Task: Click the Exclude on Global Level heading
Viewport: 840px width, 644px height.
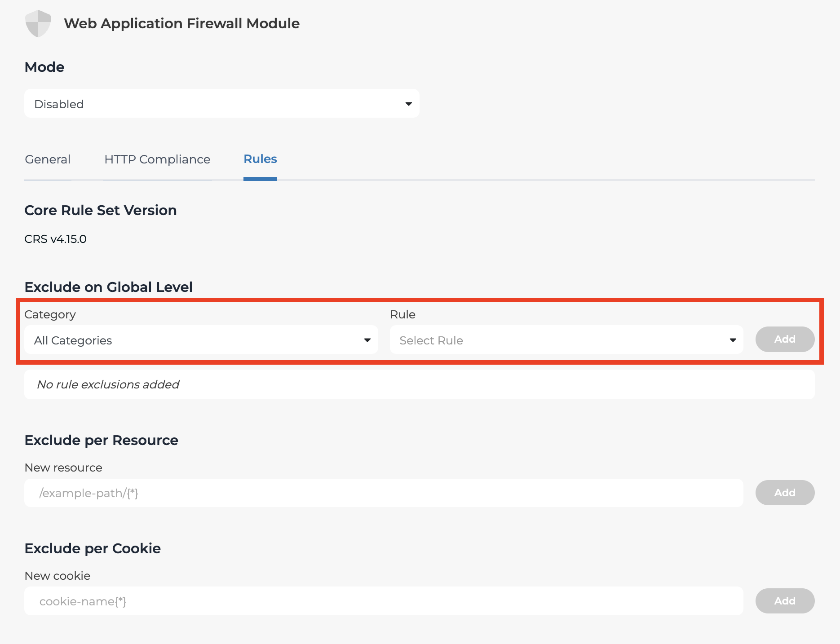Action: 108,287
